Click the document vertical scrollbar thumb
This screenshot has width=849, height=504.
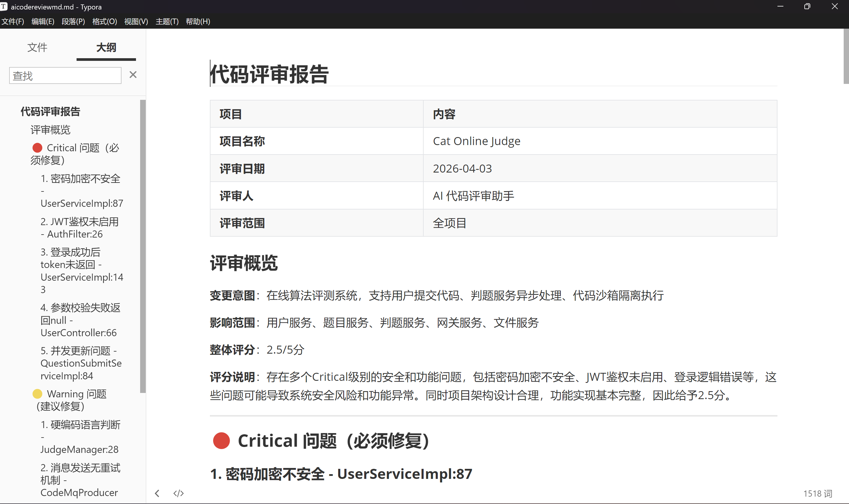click(x=846, y=56)
